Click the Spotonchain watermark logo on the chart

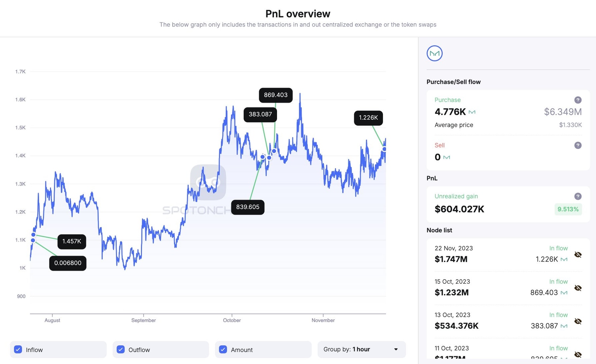208,182
